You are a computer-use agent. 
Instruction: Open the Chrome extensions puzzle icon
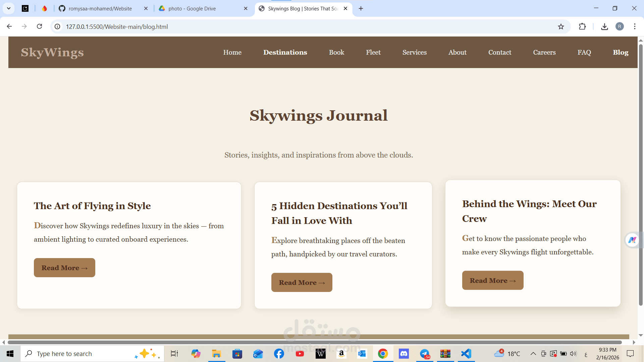[x=582, y=26]
